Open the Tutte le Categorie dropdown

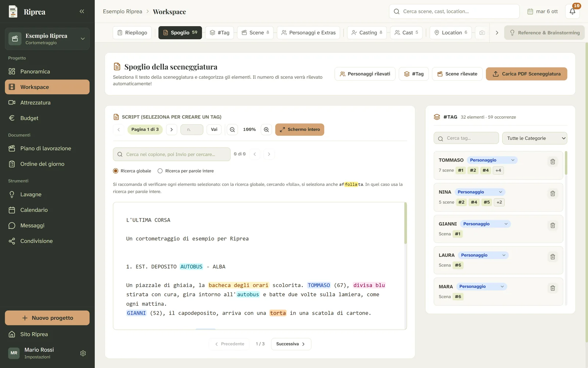point(535,138)
